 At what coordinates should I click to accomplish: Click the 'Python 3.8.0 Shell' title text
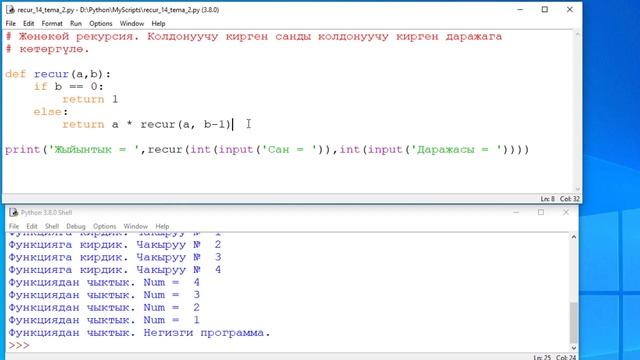pos(46,212)
